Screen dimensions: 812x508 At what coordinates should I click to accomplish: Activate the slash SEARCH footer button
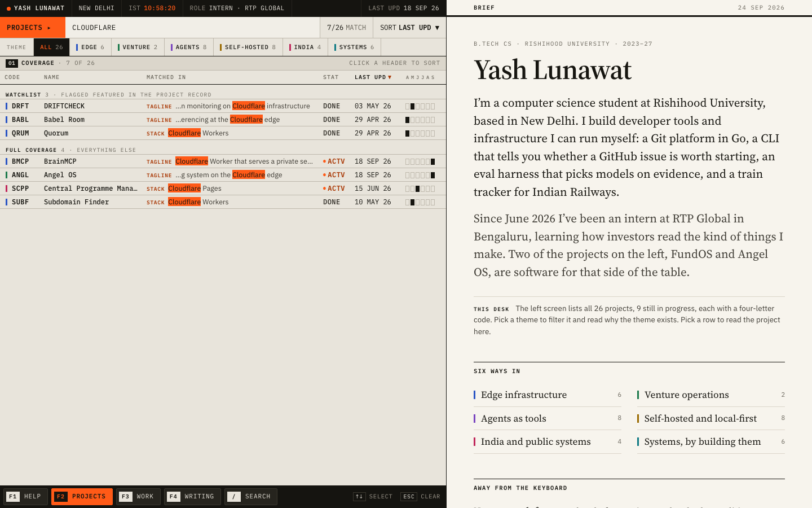(251, 497)
